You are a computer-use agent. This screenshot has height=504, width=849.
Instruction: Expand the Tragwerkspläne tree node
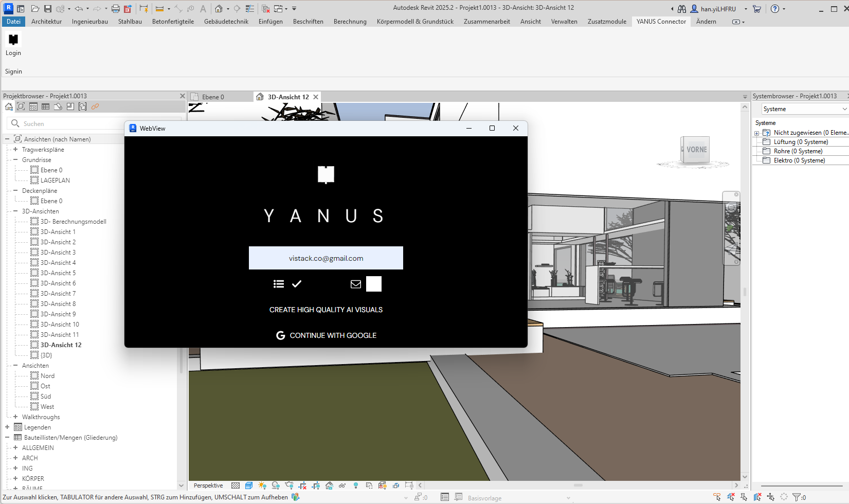(15, 150)
